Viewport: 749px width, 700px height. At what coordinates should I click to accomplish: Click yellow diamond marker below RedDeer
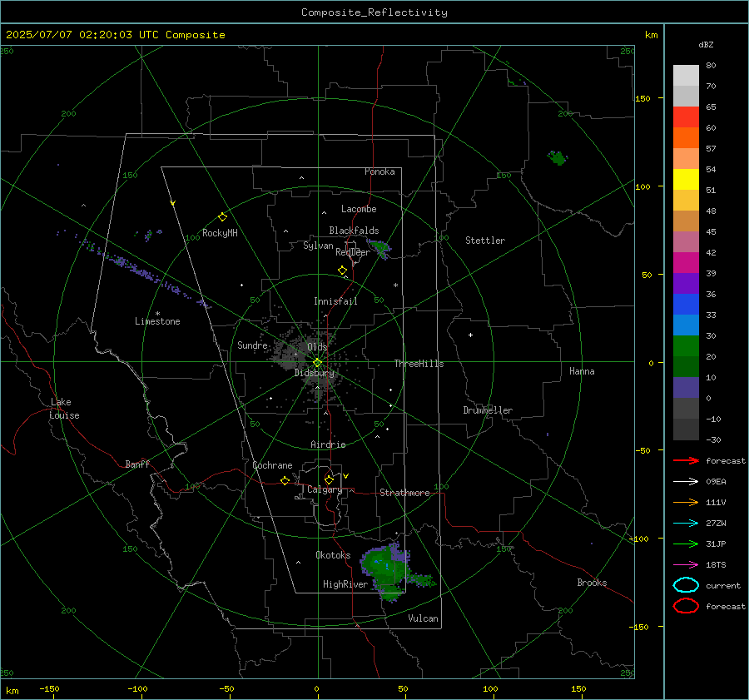tap(342, 271)
